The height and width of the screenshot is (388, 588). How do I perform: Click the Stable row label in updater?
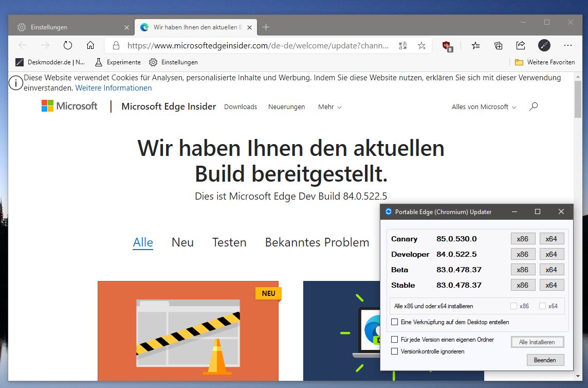click(x=403, y=285)
